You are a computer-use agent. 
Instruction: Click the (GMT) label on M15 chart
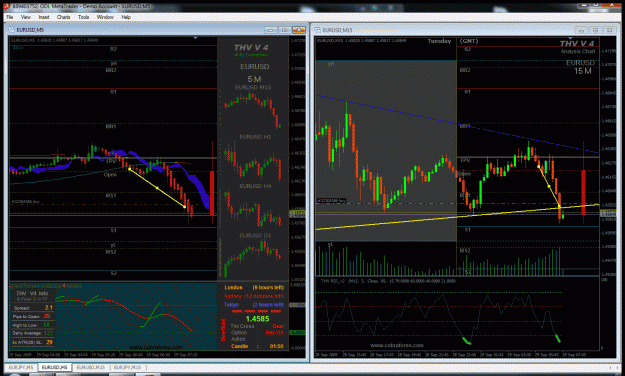pos(469,41)
